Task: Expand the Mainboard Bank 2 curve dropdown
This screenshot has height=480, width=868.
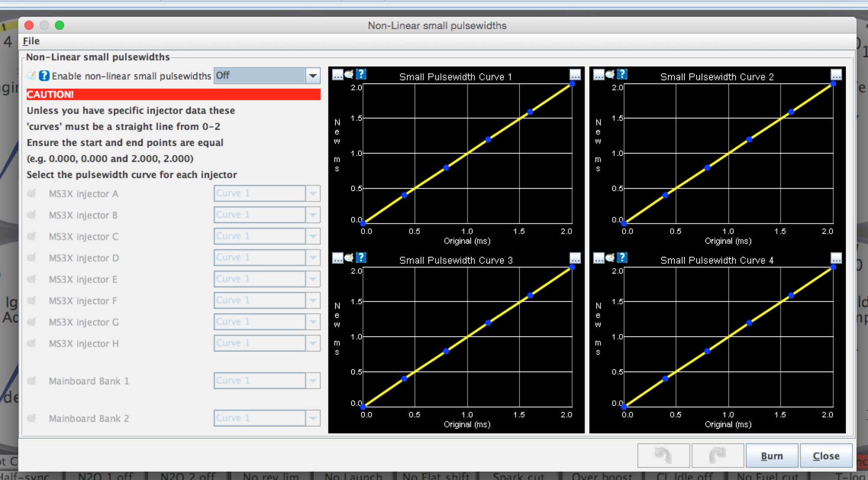Action: tap(312, 418)
